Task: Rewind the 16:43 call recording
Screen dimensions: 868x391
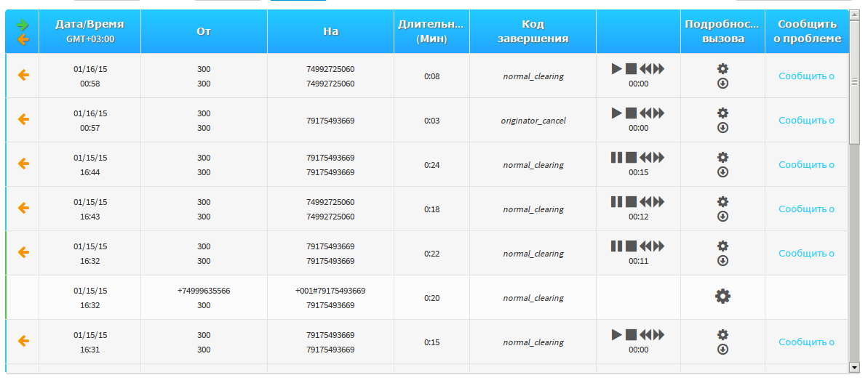Action: [x=645, y=201]
